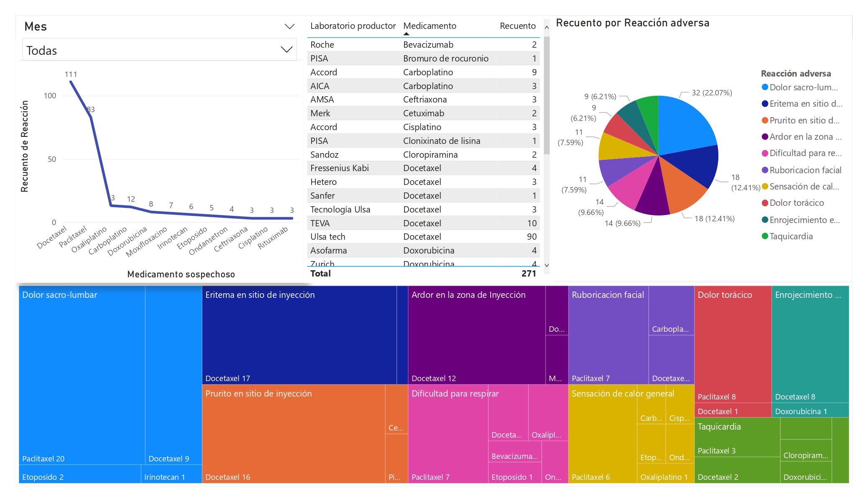
Task: Click the Docetaxel 111 line chart point
Action: (x=71, y=82)
